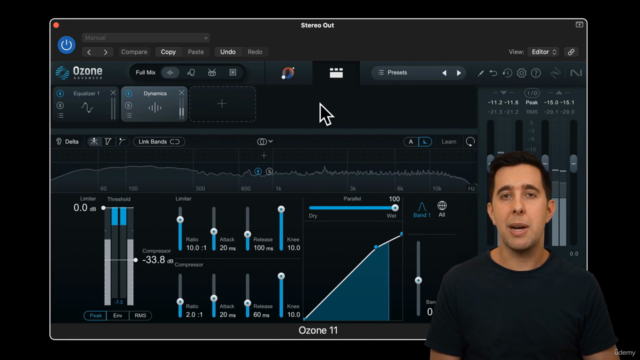Select the Dynamics module

click(x=155, y=104)
